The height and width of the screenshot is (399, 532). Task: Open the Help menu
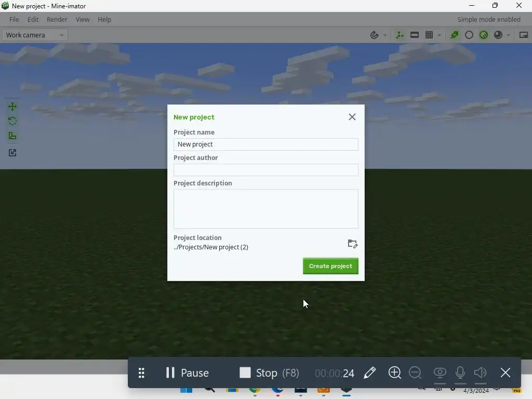pos(104,20)
